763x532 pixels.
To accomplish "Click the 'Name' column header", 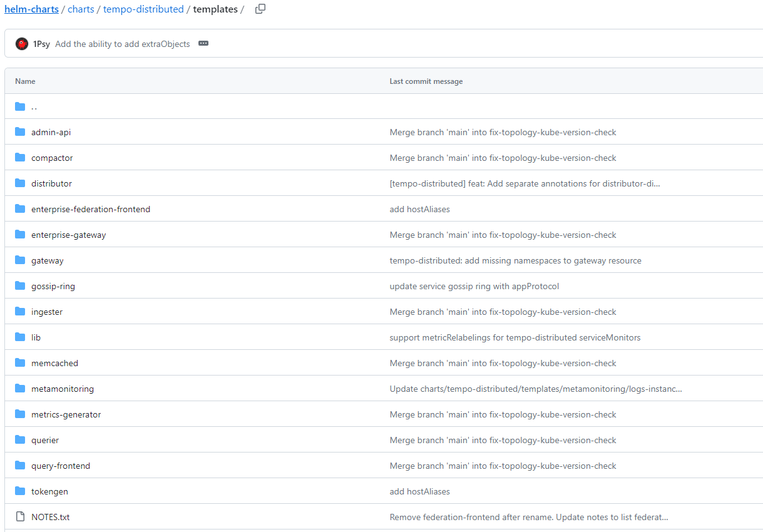I will [x=25, y=81].
